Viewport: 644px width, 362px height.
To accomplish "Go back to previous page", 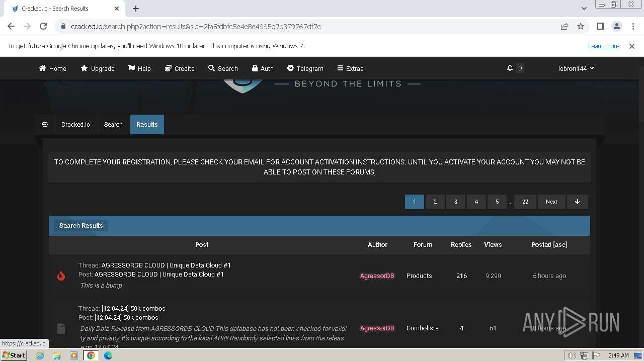I will click(11, 26).
